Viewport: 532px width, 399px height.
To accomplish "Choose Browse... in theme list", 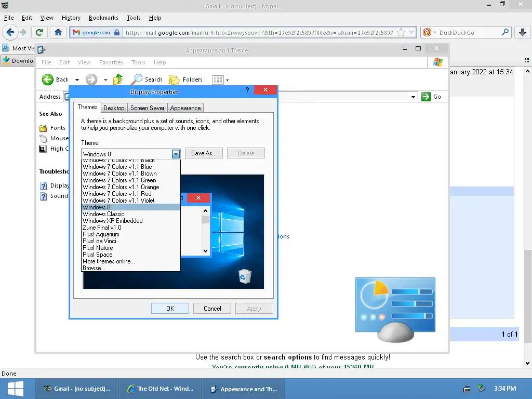I will (x=130, y=268).
